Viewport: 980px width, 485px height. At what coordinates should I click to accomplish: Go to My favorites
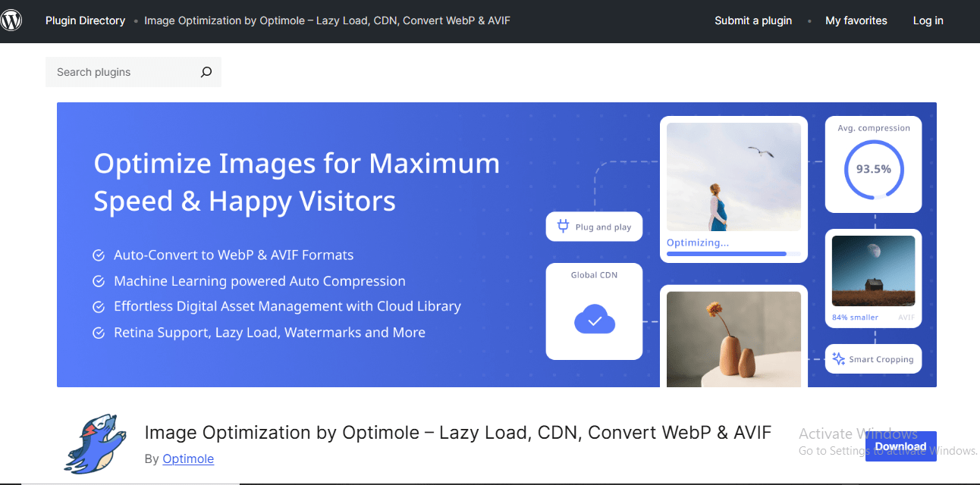click(x=856, y=20)
